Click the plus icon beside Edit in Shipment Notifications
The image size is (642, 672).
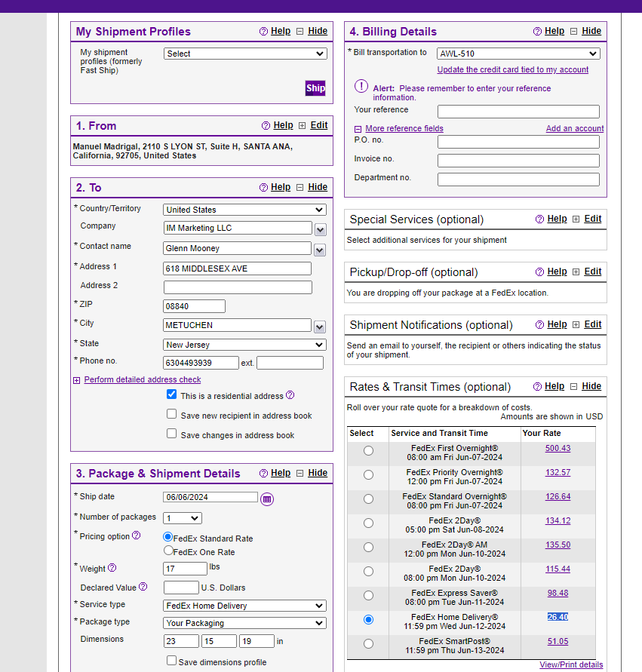[576, 324]
